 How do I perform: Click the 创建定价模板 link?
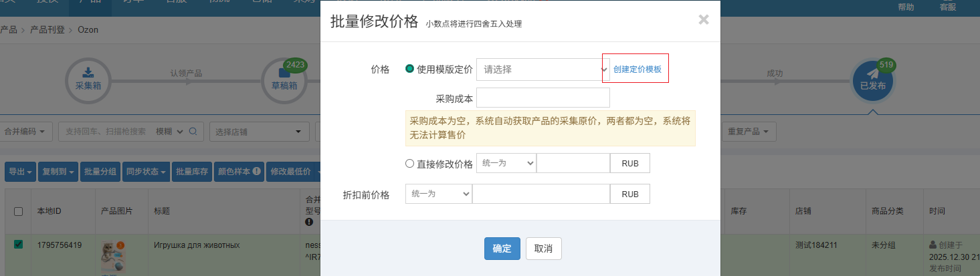coord(637,69)
